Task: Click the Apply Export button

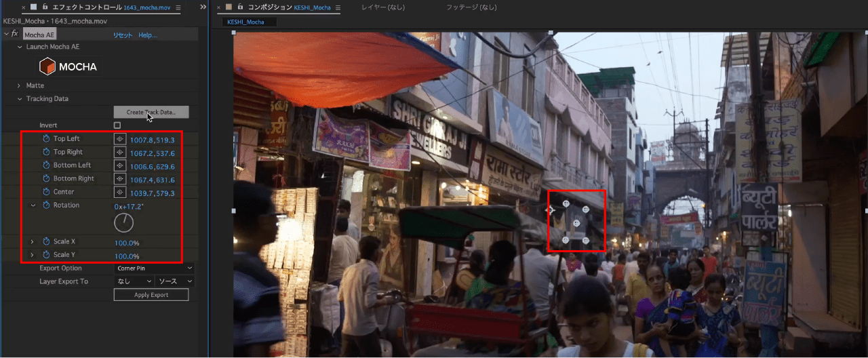Action: tap(151, 295)
